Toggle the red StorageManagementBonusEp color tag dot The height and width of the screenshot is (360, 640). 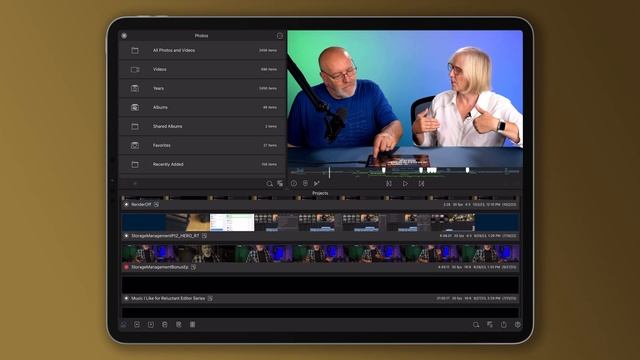[x=126, y=267]
